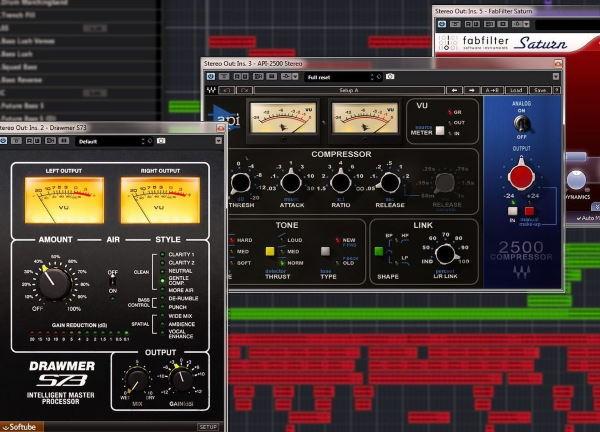Select the Vocal Enhance style
600x432 pixels.
pos(181,334)
